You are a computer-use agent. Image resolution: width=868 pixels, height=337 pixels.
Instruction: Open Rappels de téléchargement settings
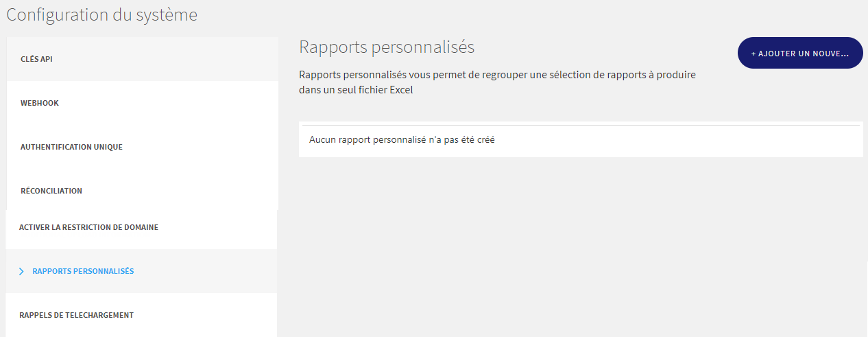click(141, 315)
